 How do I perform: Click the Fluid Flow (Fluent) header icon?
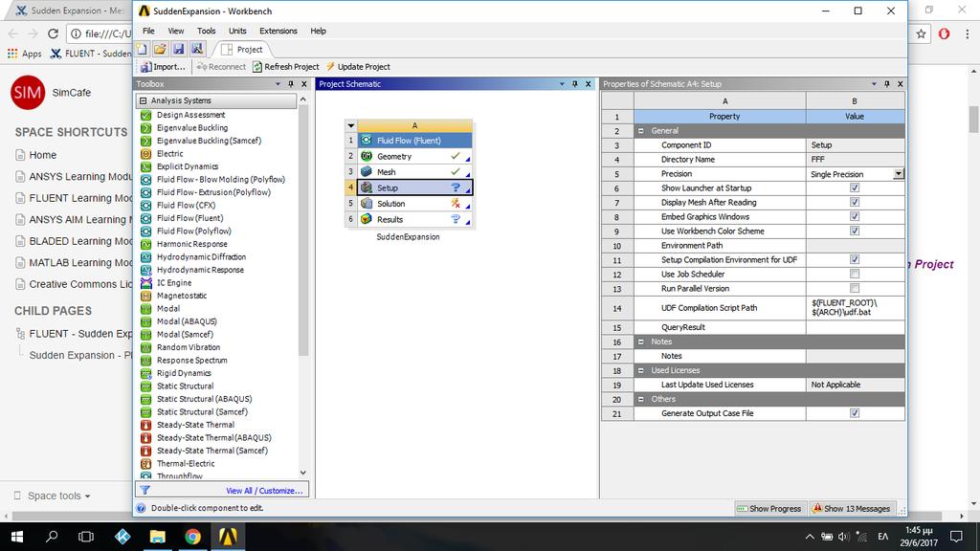(x=367, y=141)
